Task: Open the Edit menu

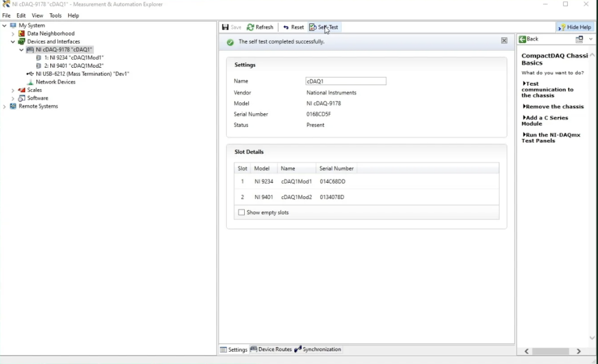Action: (21, 16)
